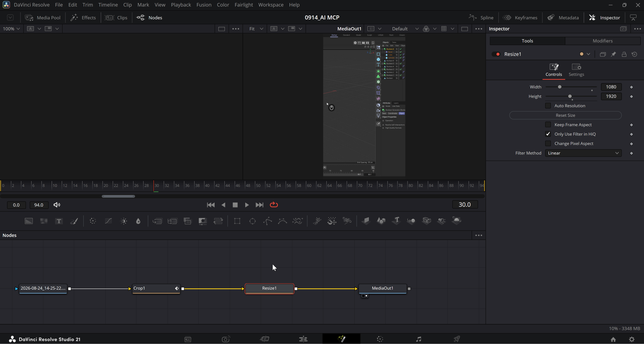Enable Auto Resolution checkbox
This screenshot has height=344, width=644.
click(x=548, y=106)
